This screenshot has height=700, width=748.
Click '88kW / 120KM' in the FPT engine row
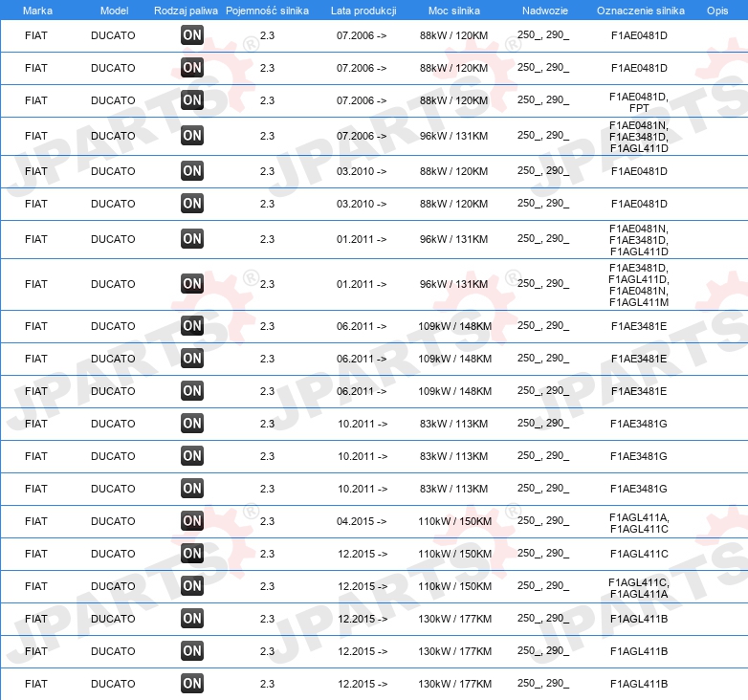pos(453,100)
